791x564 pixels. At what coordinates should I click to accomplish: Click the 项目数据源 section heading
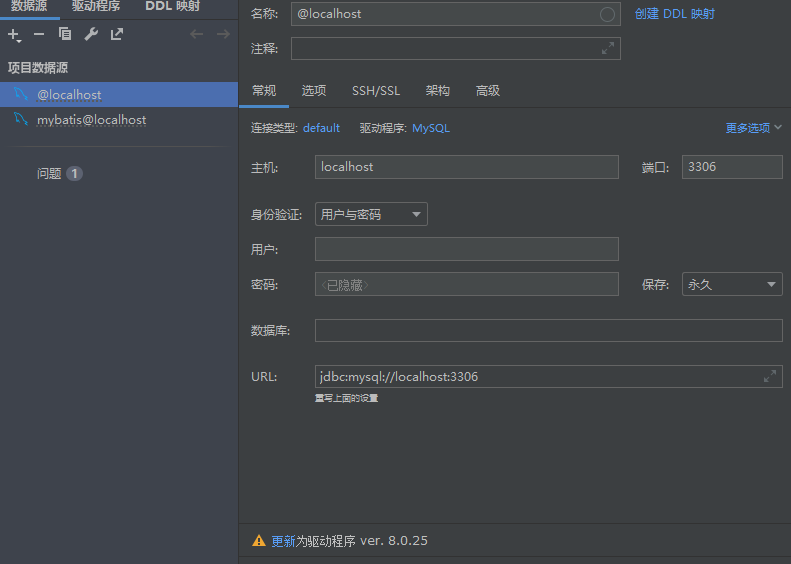(x=38, y=68)
